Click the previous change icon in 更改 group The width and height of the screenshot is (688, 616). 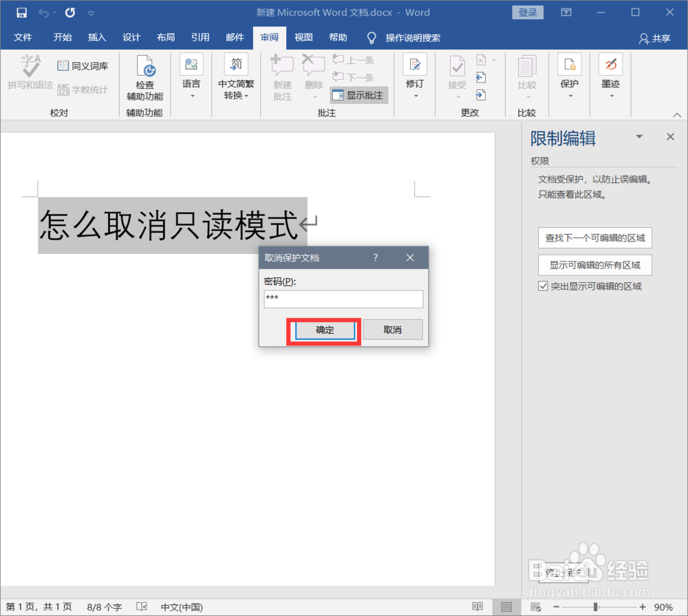click(x=481, y=77)
